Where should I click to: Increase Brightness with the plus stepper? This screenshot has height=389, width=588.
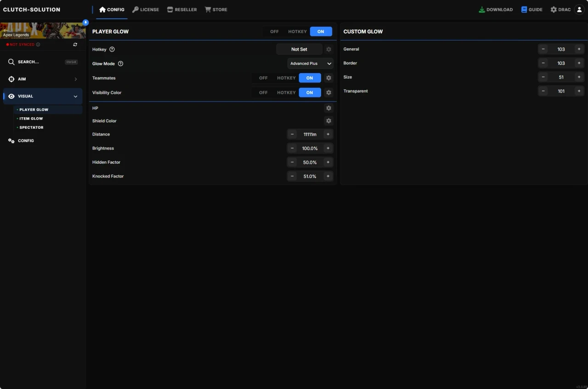click(x=328, y=148)
